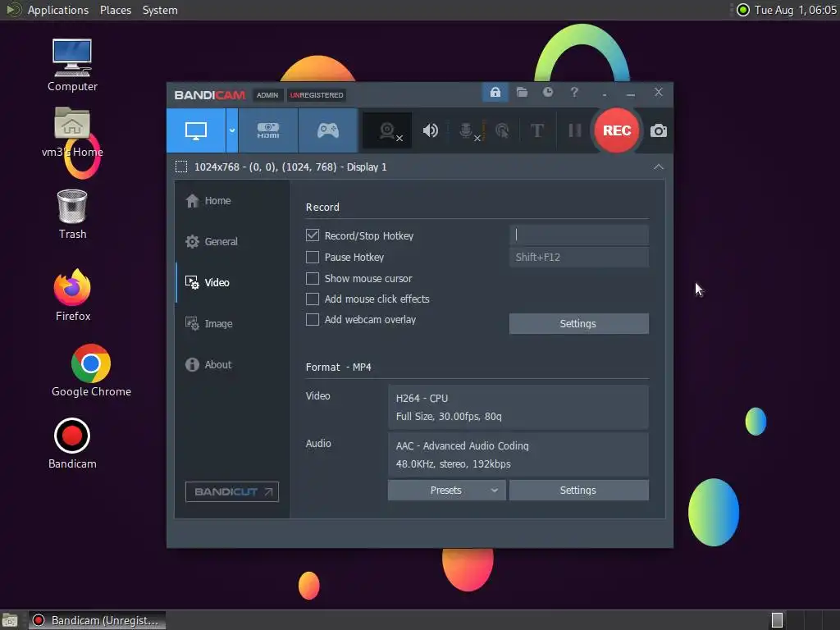Open Trash desktop icon
The image size is (840, 630).
click(72, 214)
